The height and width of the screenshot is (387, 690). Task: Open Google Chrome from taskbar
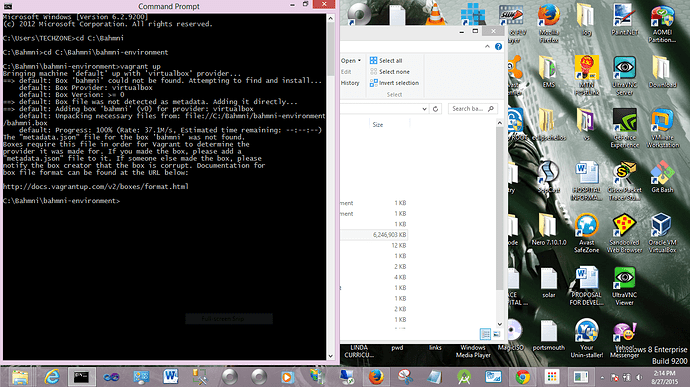point(522,377)
